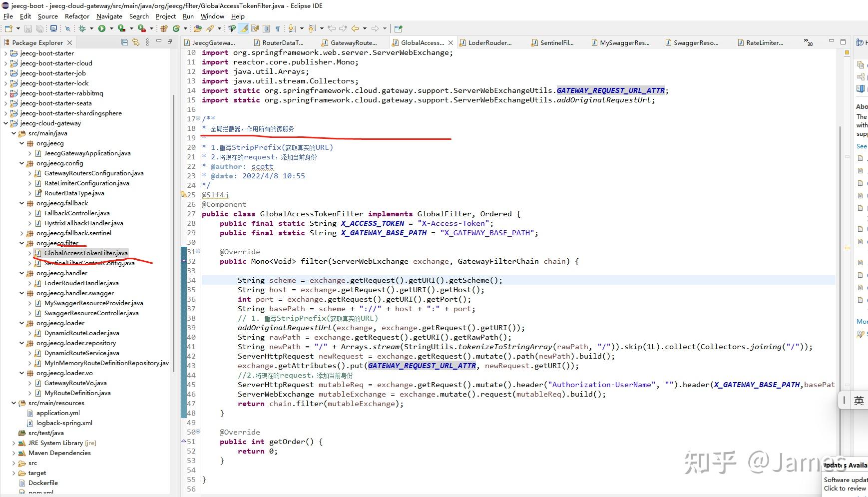The image size is (868, 497).
Task: Open the Refactor menu
Action: [x=77, y=16]
